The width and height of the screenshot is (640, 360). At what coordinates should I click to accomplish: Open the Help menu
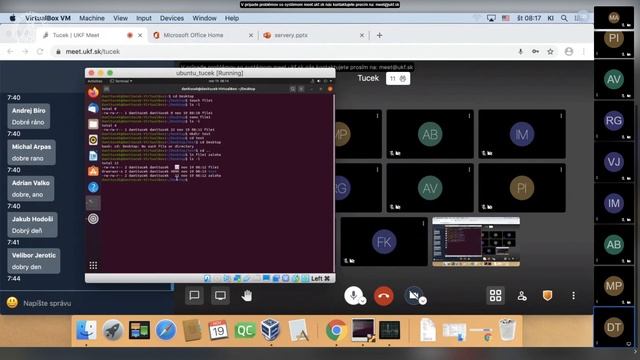point(232,18)
